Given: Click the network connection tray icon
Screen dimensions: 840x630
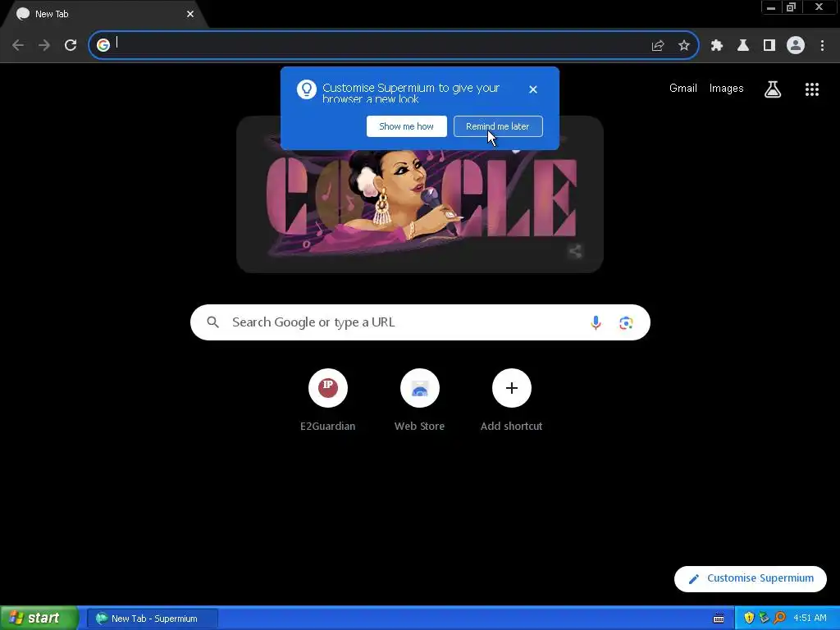Looking at the screenshot, I should click(764, 619).
